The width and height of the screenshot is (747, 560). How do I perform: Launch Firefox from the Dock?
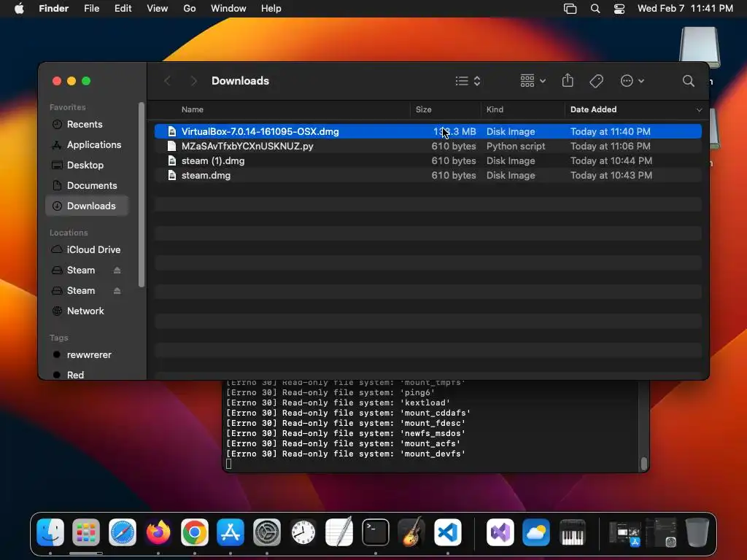(158, 532)
